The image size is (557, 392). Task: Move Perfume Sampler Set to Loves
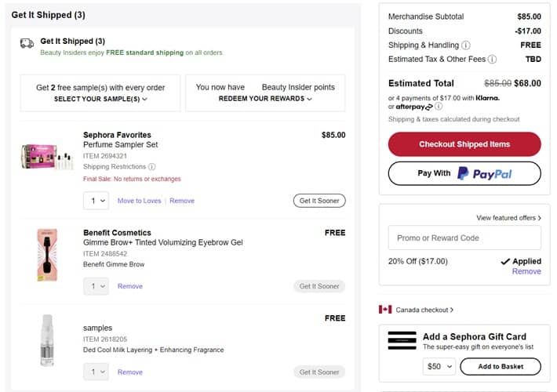139,201
